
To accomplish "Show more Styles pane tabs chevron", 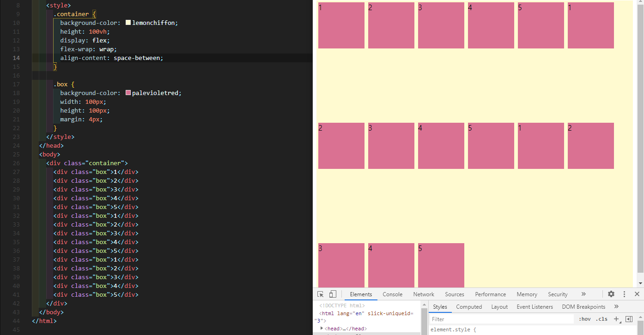I will point(616,306).
